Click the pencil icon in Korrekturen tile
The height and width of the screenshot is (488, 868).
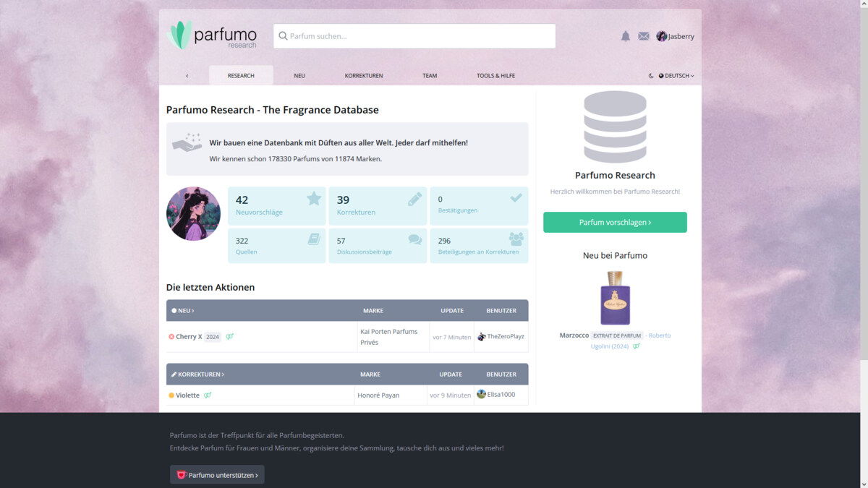[414, 199]
